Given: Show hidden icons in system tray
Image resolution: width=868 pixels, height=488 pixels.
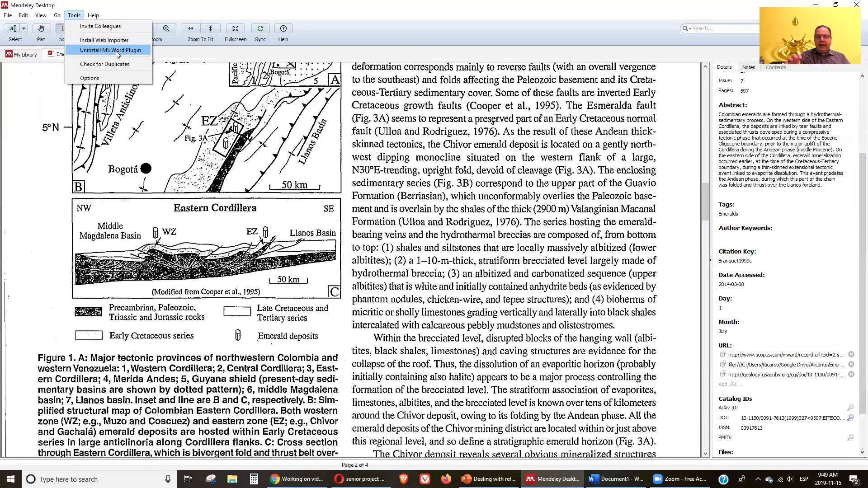Looking at the screenshot, I should pos(758,479).
